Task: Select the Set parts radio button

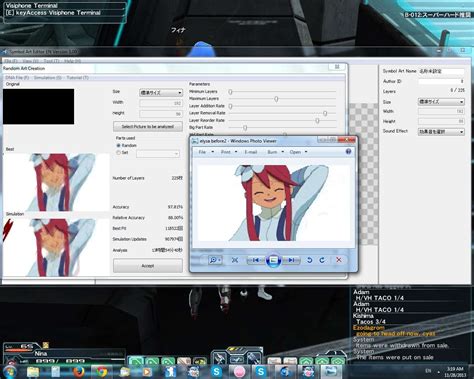Action: pos(118,152)
